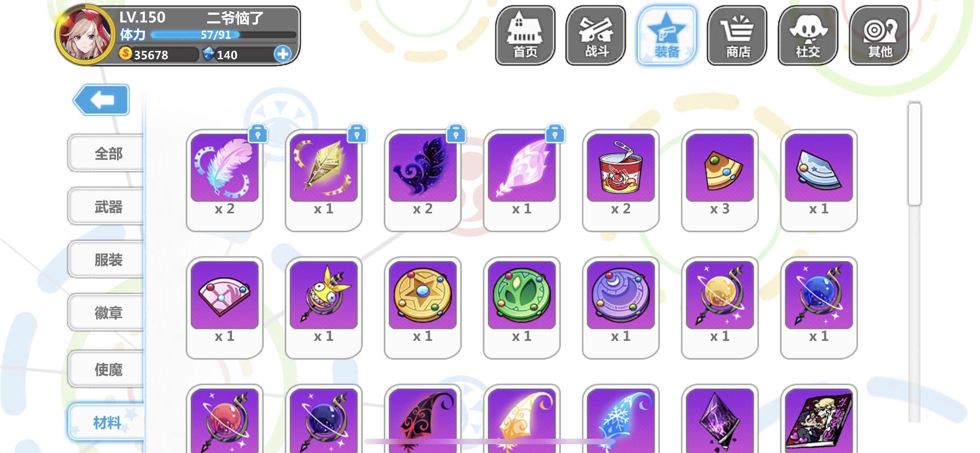Tap the player avatar portrait
980x453 pixels.
pyautogui.click(x=85, y=35)
